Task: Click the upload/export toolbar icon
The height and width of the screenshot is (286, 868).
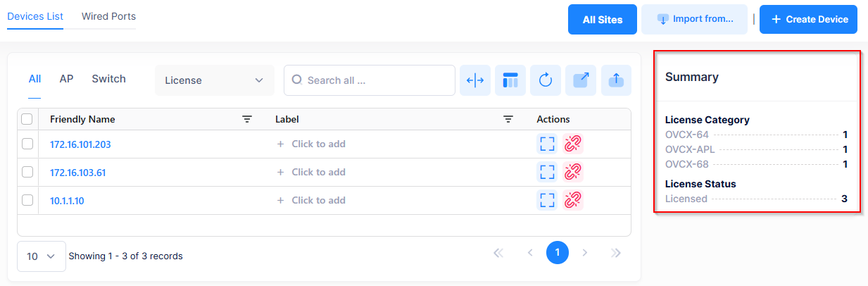Action: (616, 80)
